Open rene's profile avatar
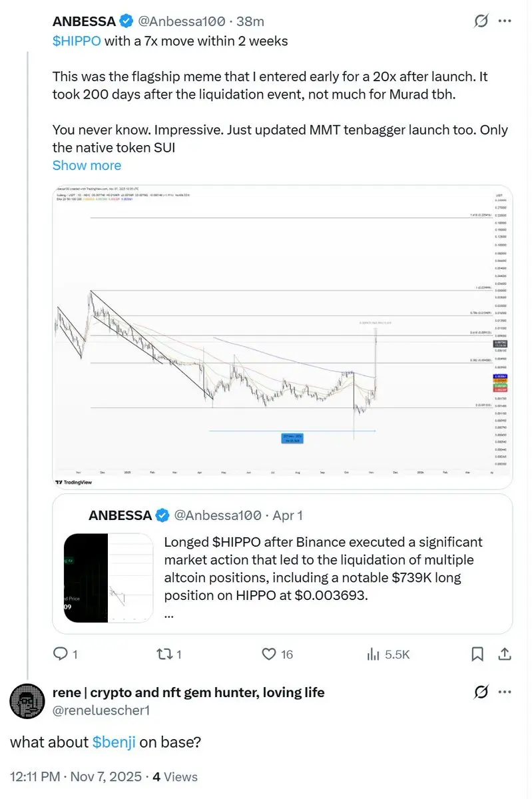The image size is (532, 799). click(x=27, y=700)
